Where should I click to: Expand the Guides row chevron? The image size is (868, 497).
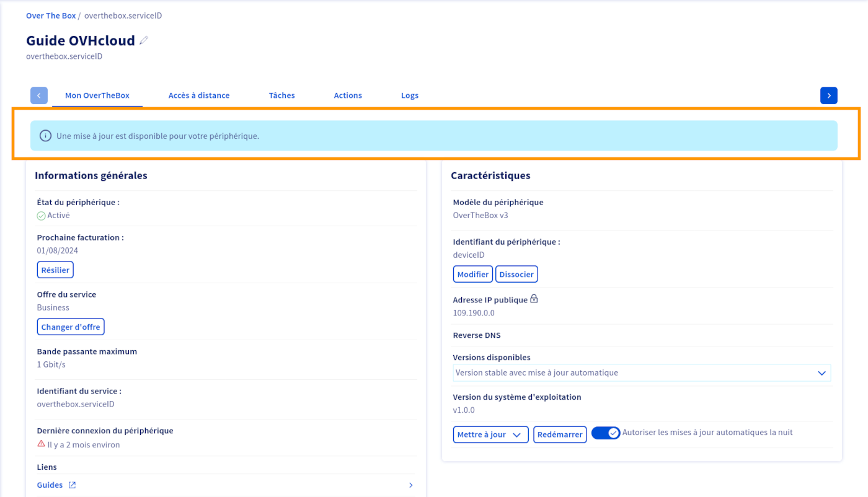(410, 485)
